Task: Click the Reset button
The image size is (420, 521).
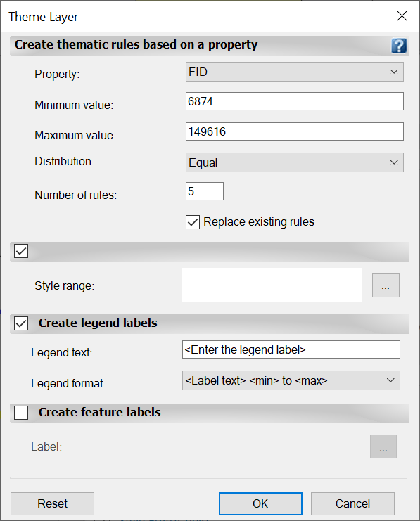Action: [52, 503]
